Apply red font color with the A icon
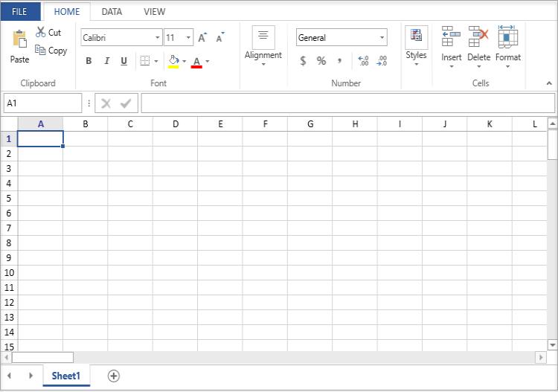The image size is (558, 392). [x=196, y=62]
